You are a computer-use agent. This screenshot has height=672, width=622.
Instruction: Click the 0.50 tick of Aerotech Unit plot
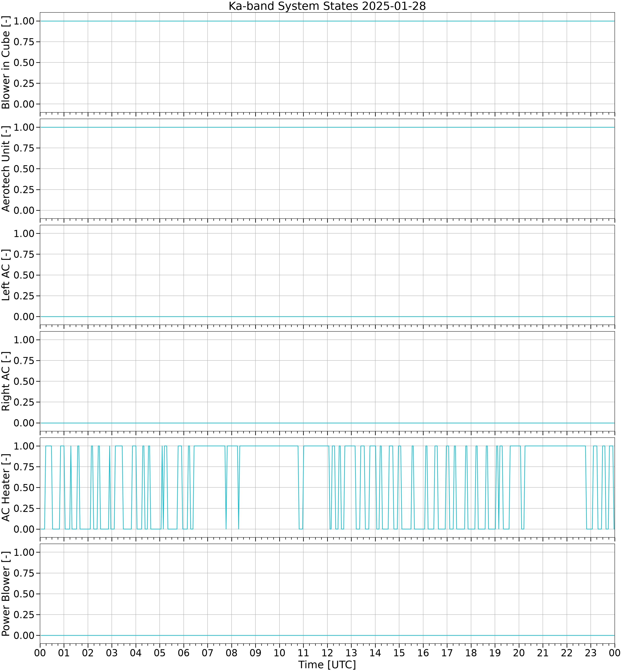pos(24,169)
